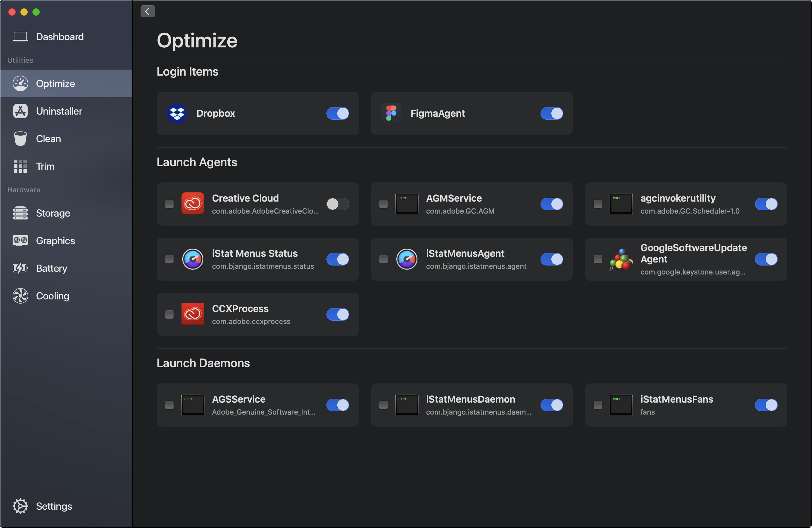Disable the FigmaAgent login item toggle

(551, 113)
